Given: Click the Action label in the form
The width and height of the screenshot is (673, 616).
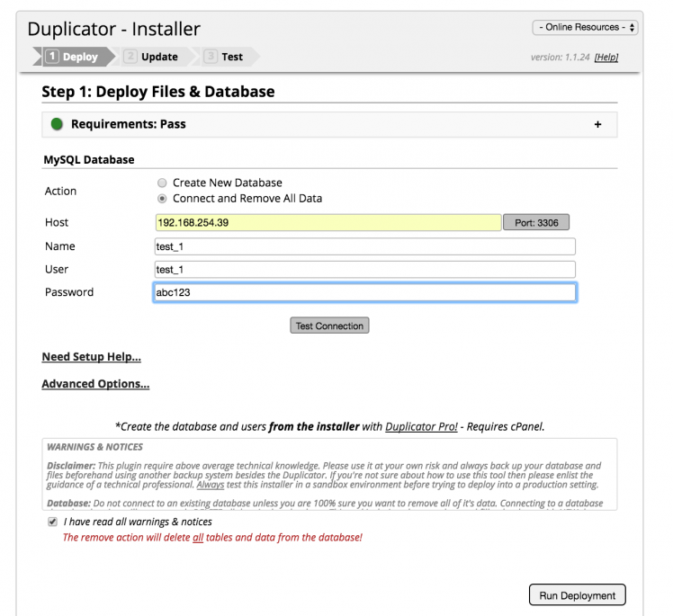Looking at the screenshot, I should tap(60, 191).
